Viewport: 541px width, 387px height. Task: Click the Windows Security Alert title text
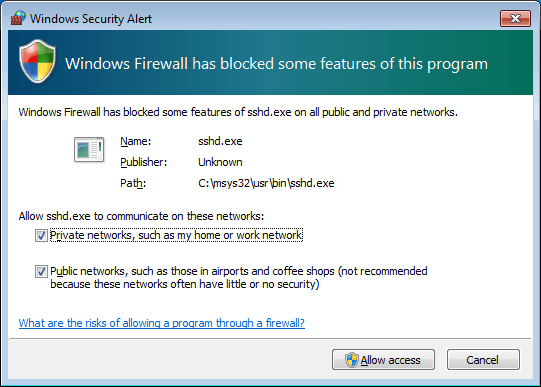[91, 19]
